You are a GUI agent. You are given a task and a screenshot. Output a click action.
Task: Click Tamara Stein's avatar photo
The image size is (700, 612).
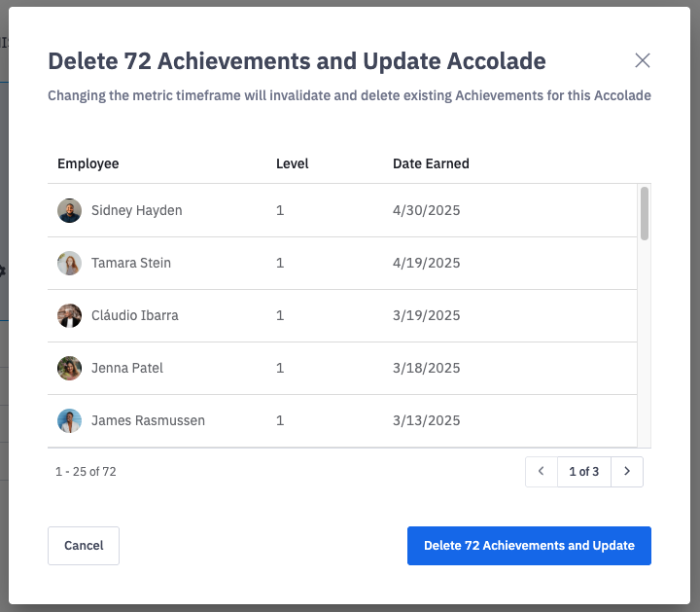point(69,263)
